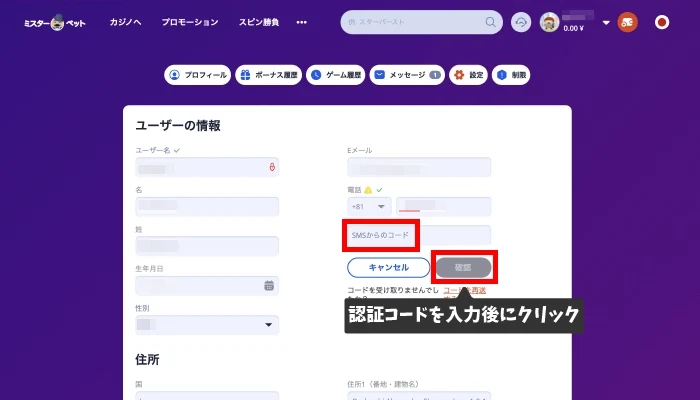Click the support headset icon
Image resolution: width=700 pixels, height=400 pixels.
521,22
